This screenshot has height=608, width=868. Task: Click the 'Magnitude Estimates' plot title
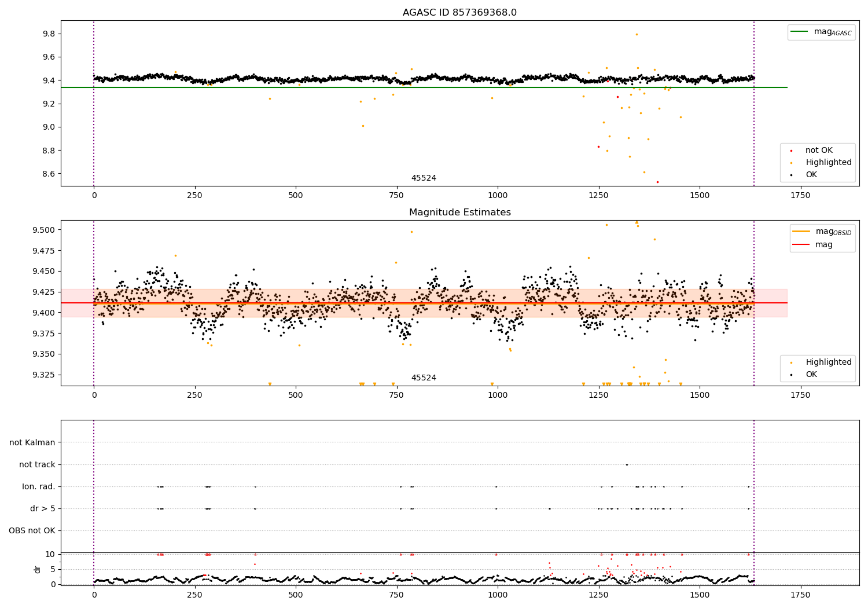[x=459, y=213]
